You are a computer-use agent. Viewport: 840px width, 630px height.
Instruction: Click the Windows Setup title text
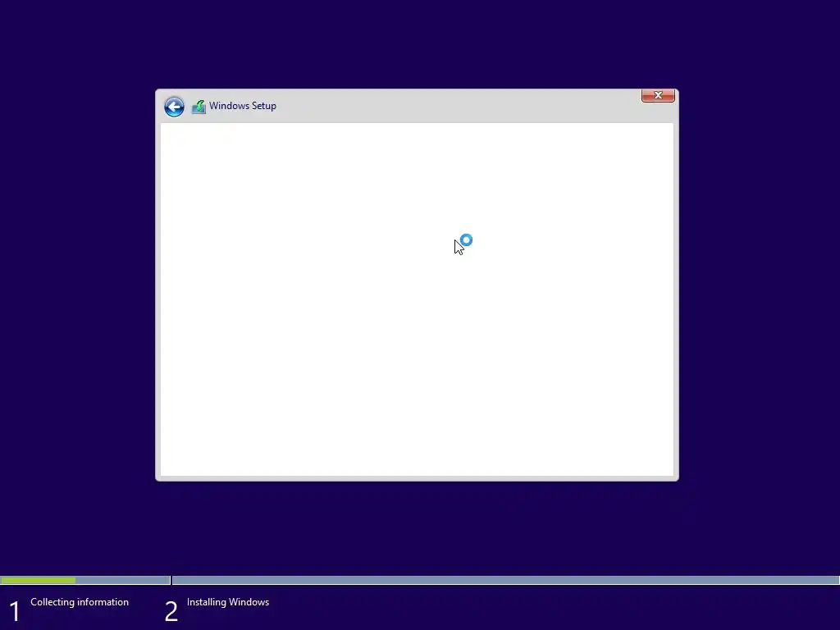click(x=243, y=106)
